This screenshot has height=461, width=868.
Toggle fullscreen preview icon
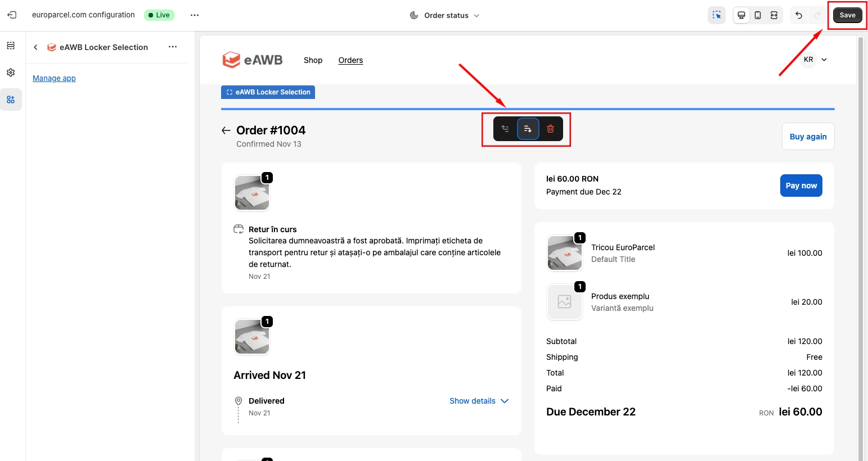click(774, 15)
